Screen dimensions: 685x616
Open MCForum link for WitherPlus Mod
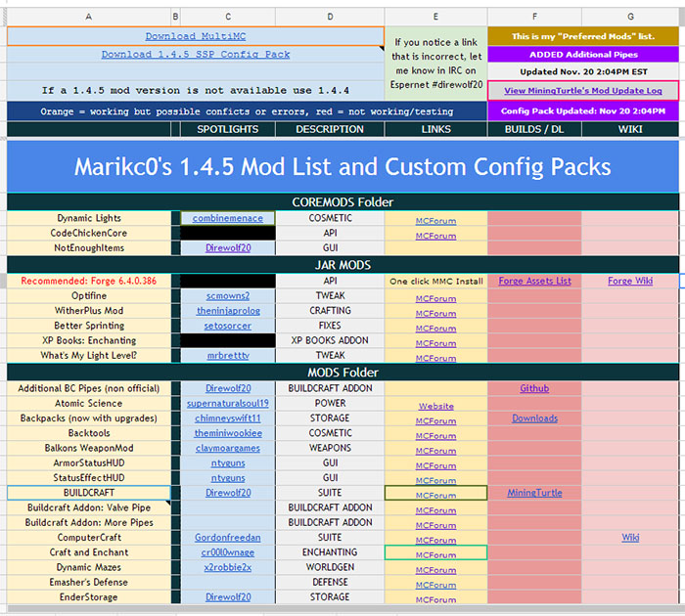click(436, 314)
